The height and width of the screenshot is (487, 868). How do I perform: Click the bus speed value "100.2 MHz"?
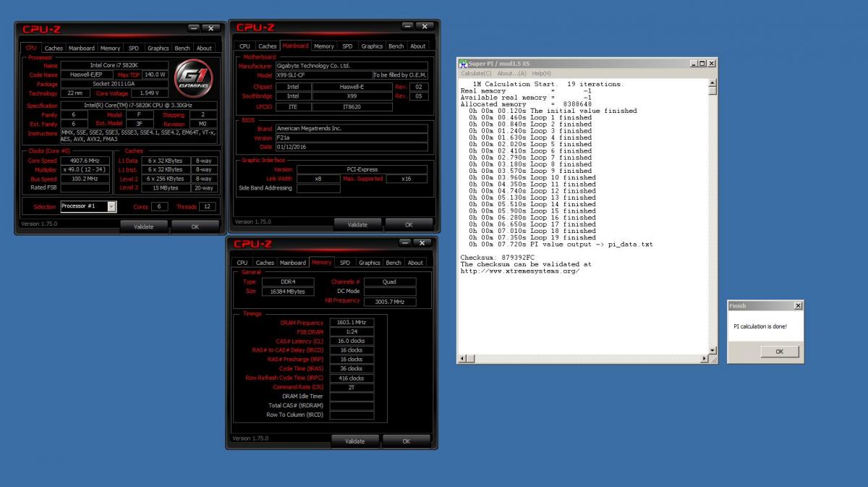pos(85,179)
